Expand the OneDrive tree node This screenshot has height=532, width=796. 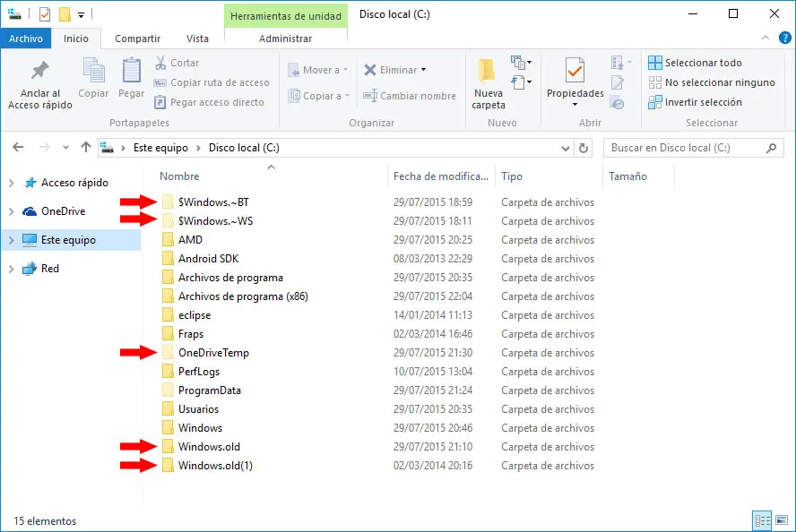tap(12, 211)
